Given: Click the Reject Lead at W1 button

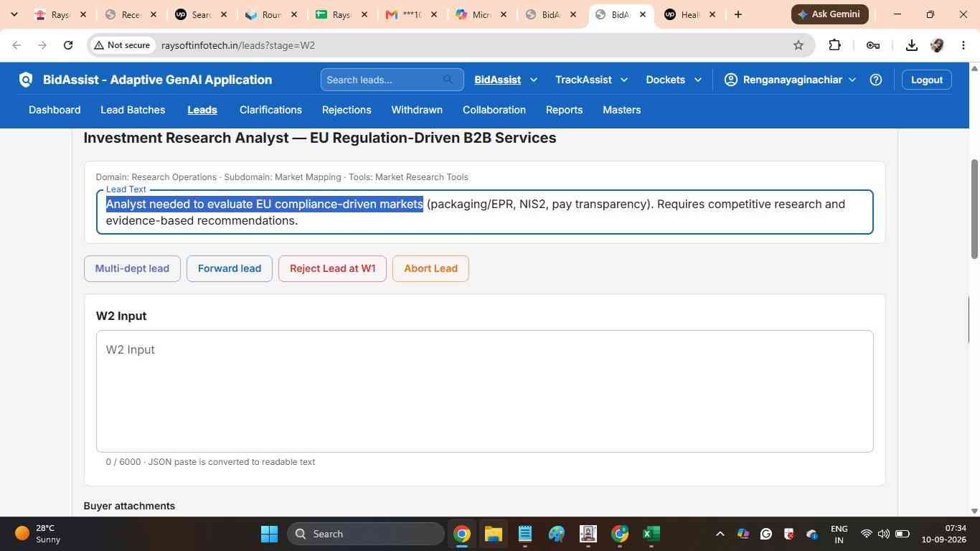Looking at the screenshot, I should click(332, 268).
